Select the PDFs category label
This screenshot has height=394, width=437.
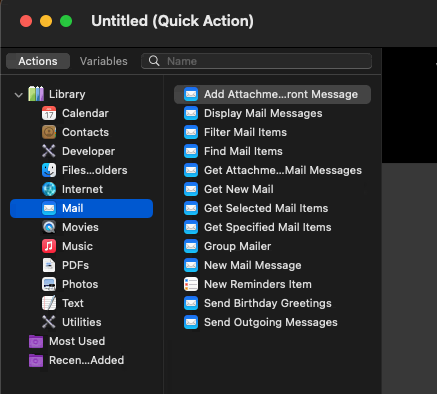coord(76,265)
